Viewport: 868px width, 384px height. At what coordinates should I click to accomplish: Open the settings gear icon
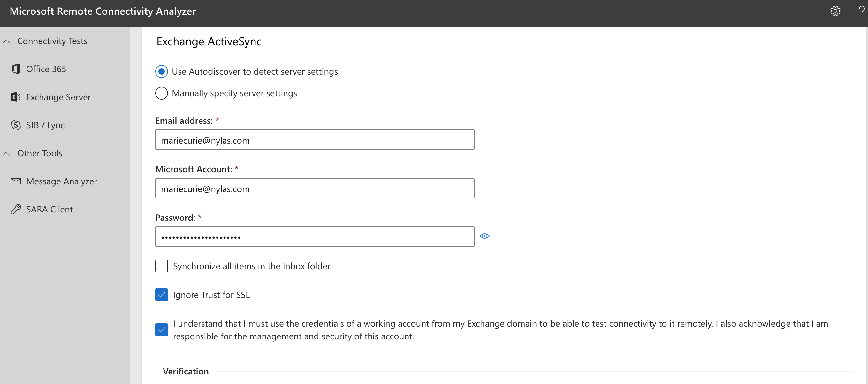(835, 11)
